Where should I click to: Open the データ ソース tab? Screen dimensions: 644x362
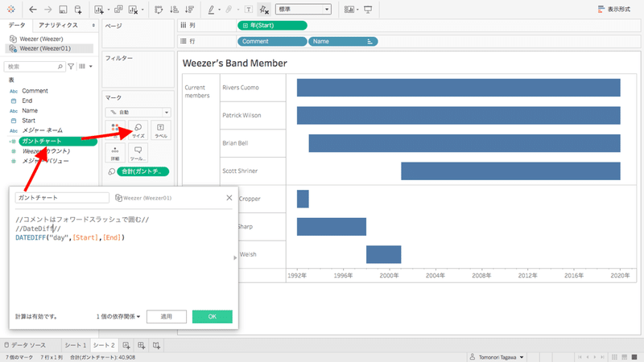click(25, 345)
